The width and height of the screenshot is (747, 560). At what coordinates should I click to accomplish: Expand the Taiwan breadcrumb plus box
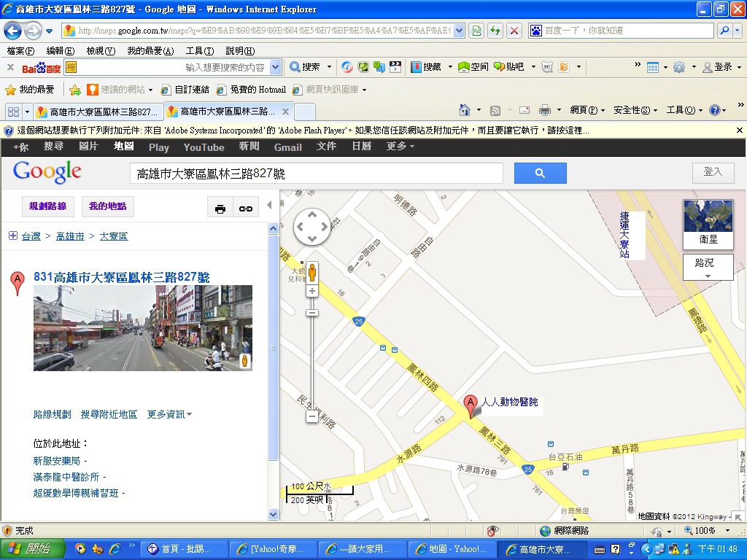pyautogui.click(x=12, y=236)
